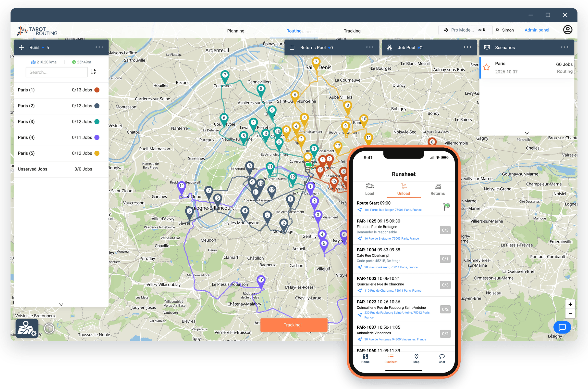Switch to the Tracking tab
The image size is (588, 389).
(352, 31)
